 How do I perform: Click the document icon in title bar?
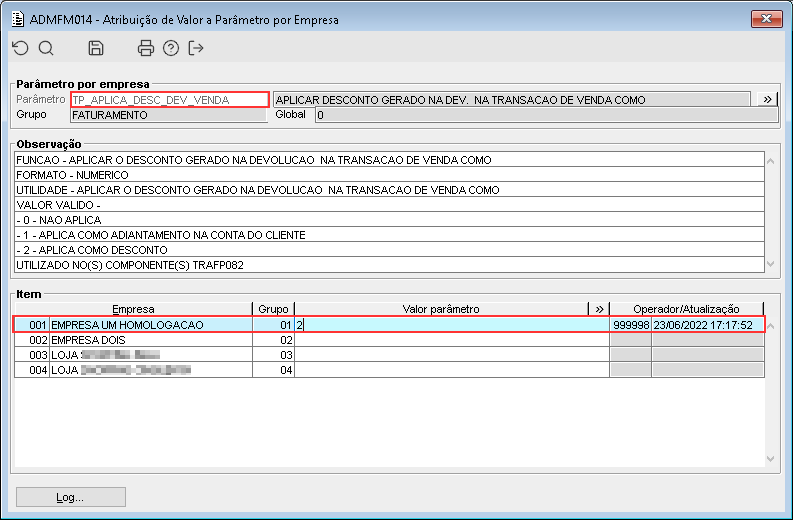coord(18,19)
